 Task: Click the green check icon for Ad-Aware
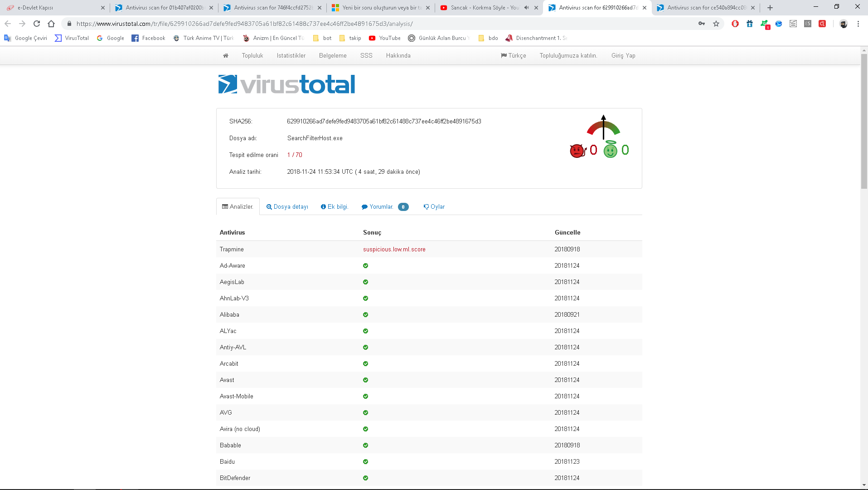click(365, 266)
